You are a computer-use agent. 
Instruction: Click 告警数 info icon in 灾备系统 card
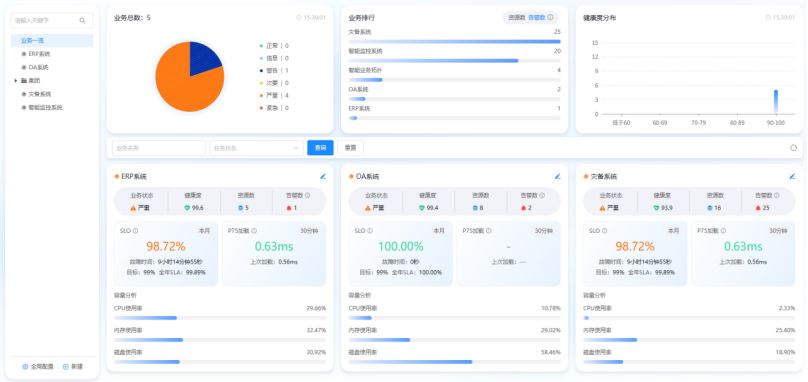(777, 195)
